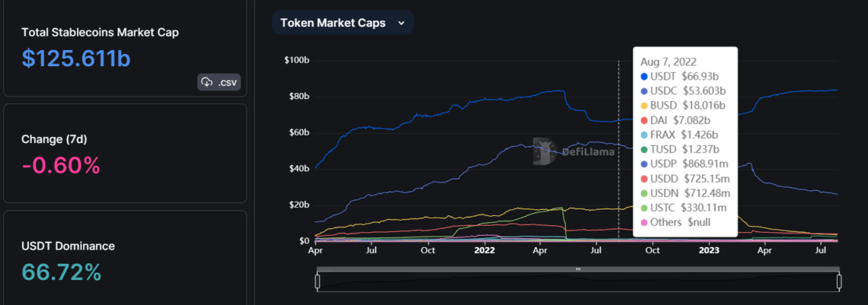
Task: Click the Aug 7, 2022 tooltip date header
Action: (x=668, y=62)
